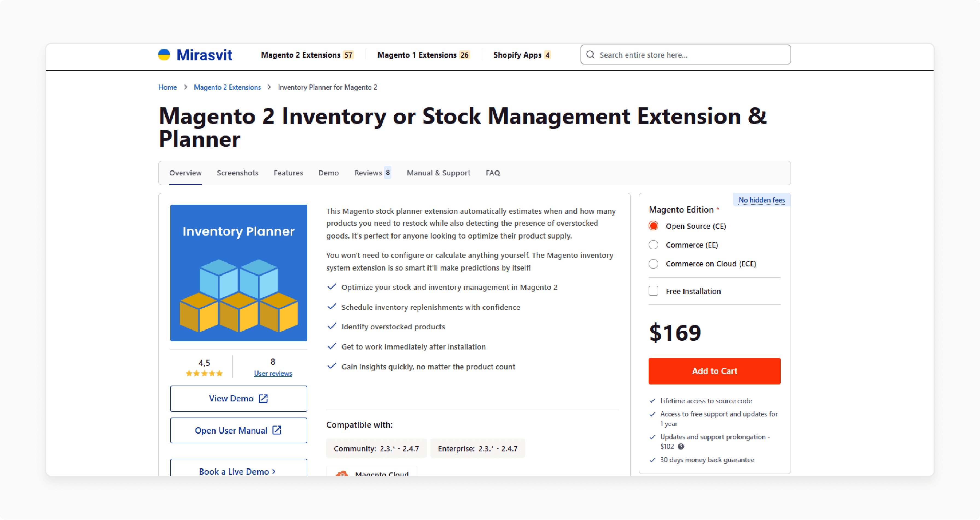Click the Reviews count badge 8
This screenshot has height=520, width=980.
coord(388,173)
